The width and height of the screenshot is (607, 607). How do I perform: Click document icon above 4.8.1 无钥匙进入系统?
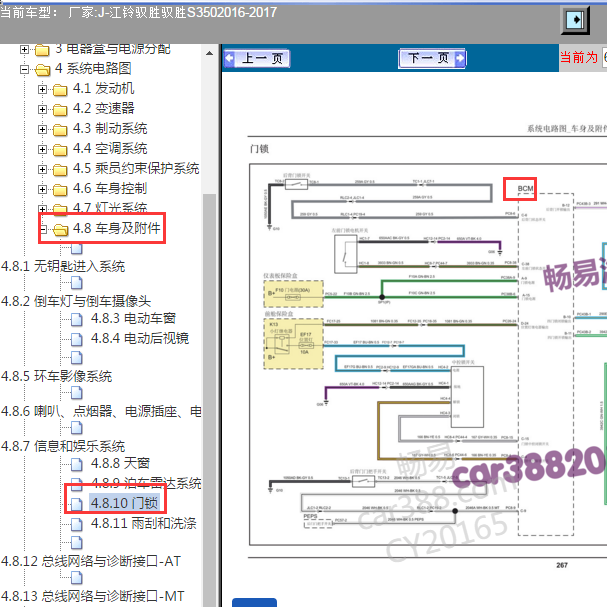(77, 249)
